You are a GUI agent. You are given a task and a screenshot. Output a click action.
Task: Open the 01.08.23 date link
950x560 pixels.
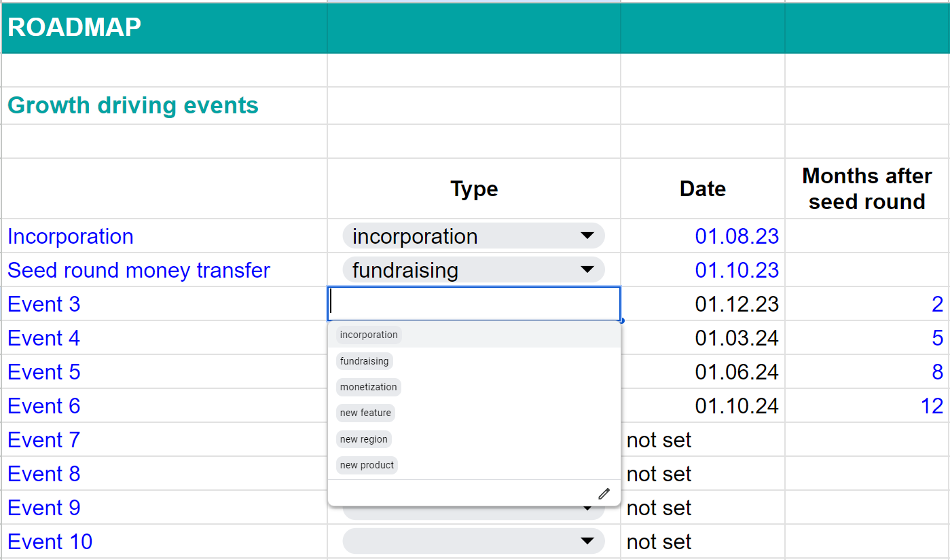tap(737, 236)
